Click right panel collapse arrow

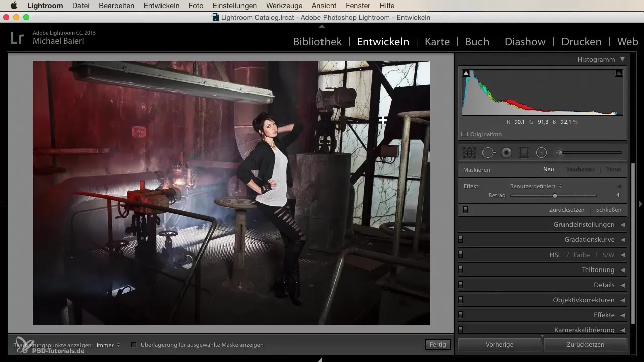(640, 204)
